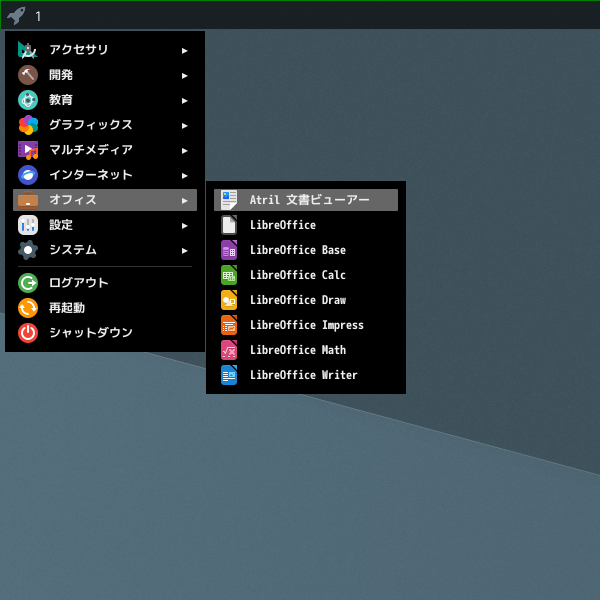This screenshot has width=600, height=600.
Task: Open the インターネット category
Action: tap(105, 175)
